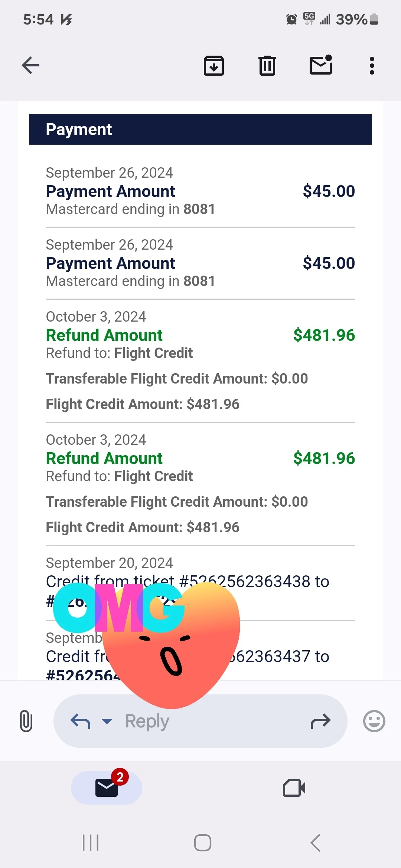Go back using the top-left arrow
Image resolution: width=401 pixels, height=868 pixels.
click(x=30, y=66)
